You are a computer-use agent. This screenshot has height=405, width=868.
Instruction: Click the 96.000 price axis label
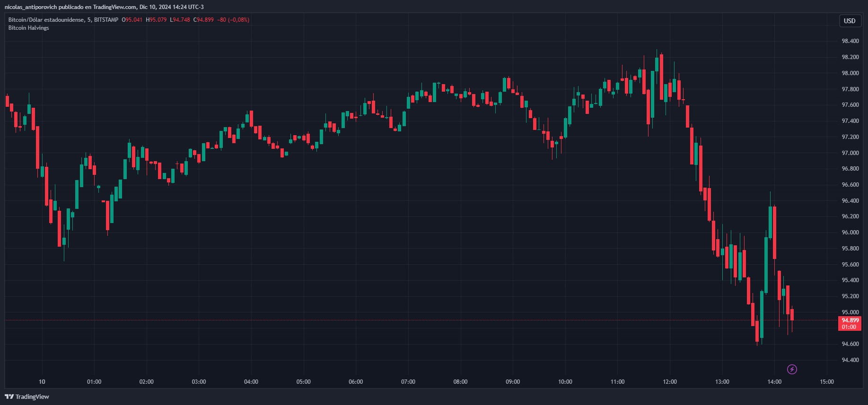850,233
